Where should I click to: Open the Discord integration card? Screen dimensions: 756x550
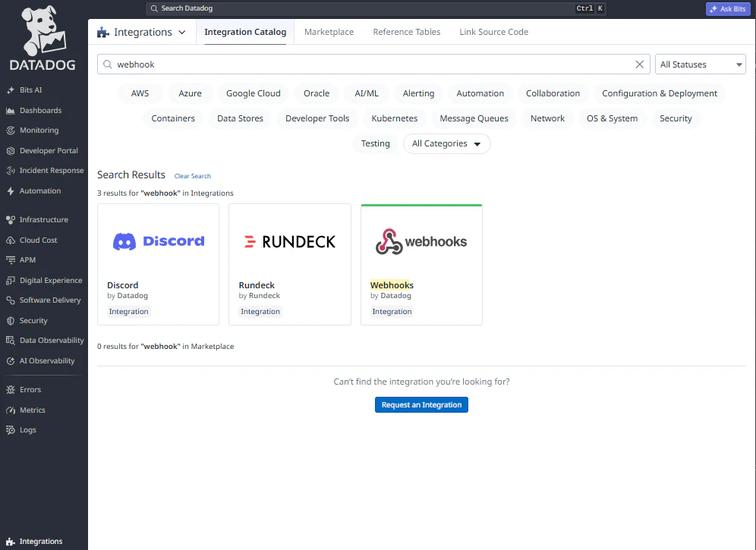158,264
